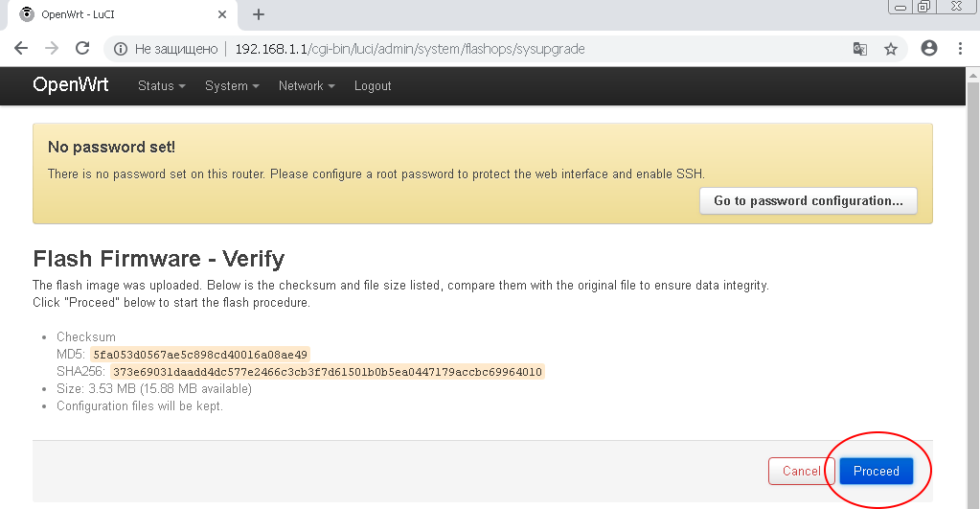Screen dimensions: 980x509
Task: Expand the System dropdown menu
Action: [x=232, y=86]
